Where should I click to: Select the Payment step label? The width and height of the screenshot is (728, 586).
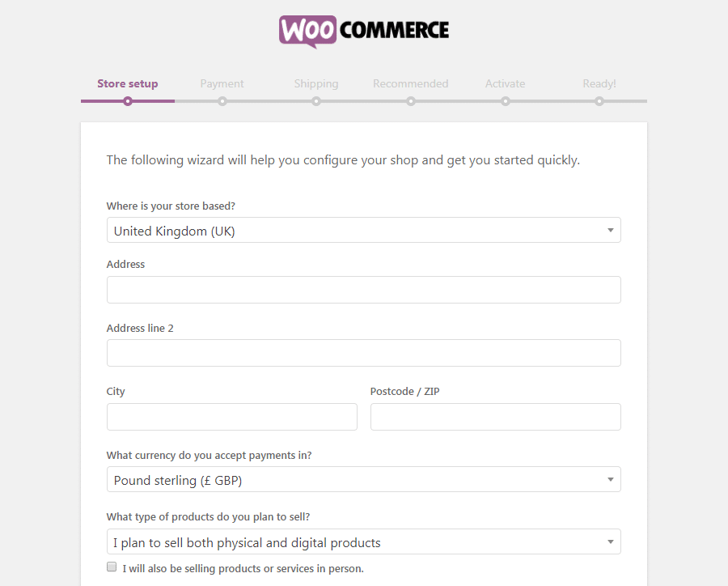click(222, 83)
